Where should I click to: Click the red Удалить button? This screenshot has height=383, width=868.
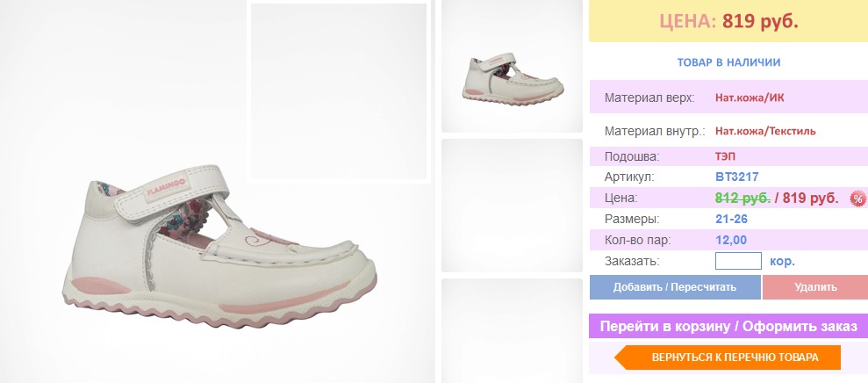pyautogui.click(x=815, y=287)
